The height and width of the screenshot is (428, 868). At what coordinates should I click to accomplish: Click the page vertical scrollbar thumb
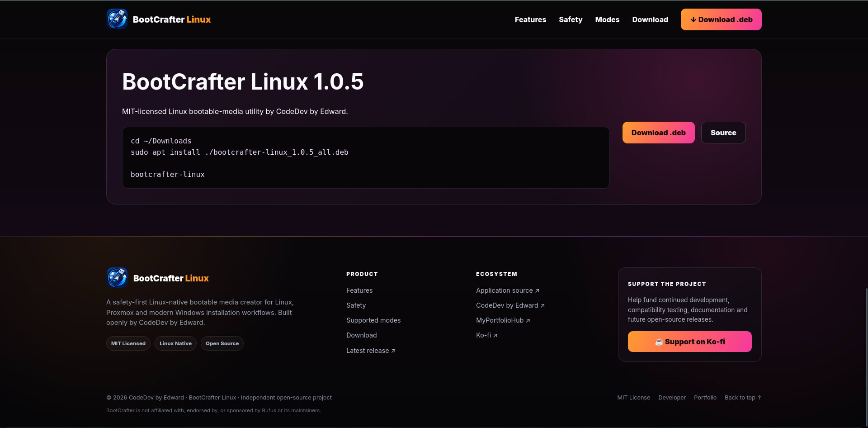(x=866, y=357)
